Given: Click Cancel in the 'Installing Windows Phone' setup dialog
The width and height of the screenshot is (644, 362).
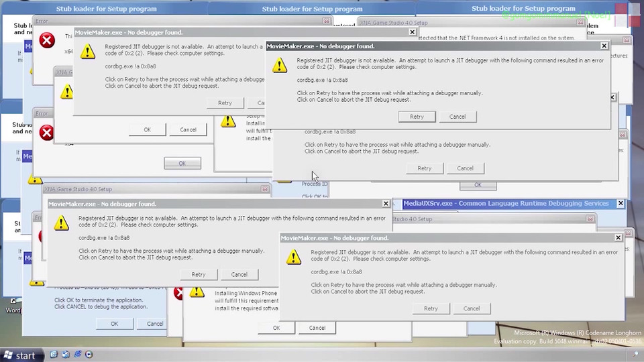Looking at the screenshot, I should 317,328.
